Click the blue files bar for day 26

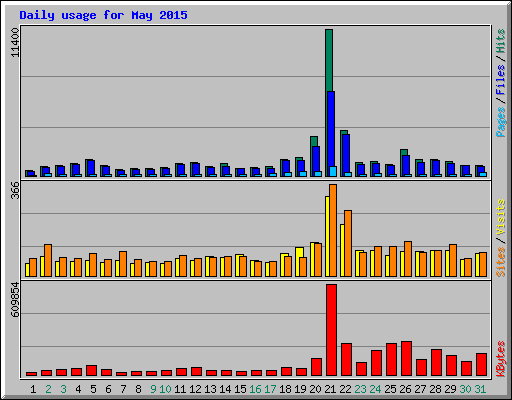tap(406, 165)
